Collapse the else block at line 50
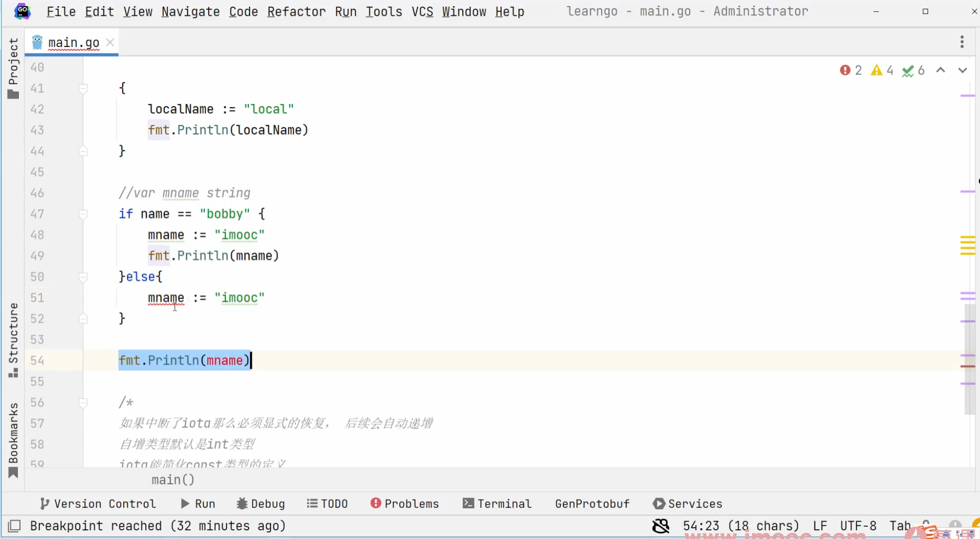The height and width of the screenshot is (539, 980). click(x=83, y=277)
